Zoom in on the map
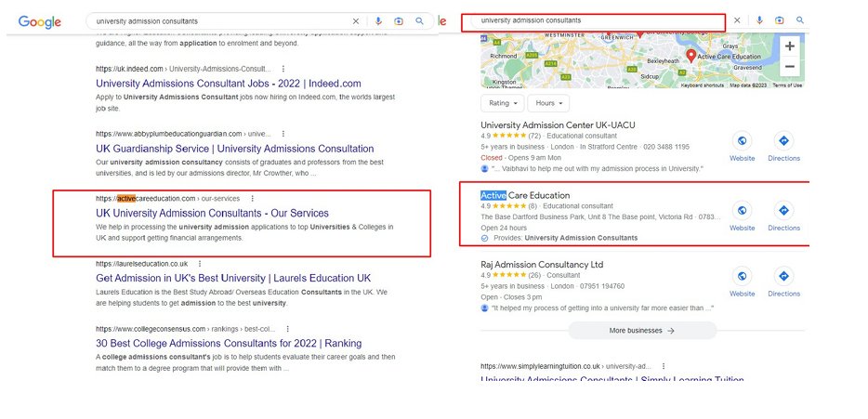868x419 pixels. [789, 46]
